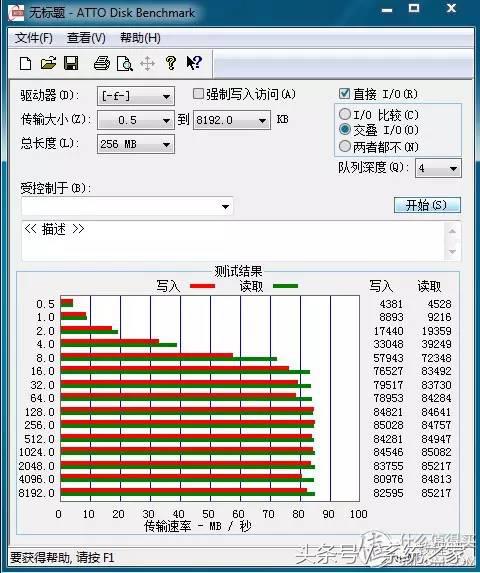Open About via question mark icon

coord(171,63)
